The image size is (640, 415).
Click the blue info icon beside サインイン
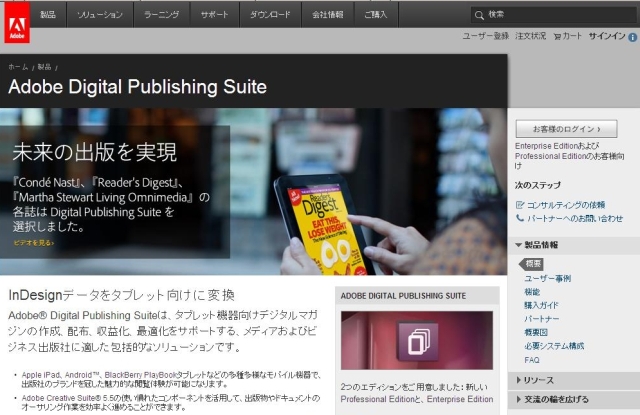point(633,37)
